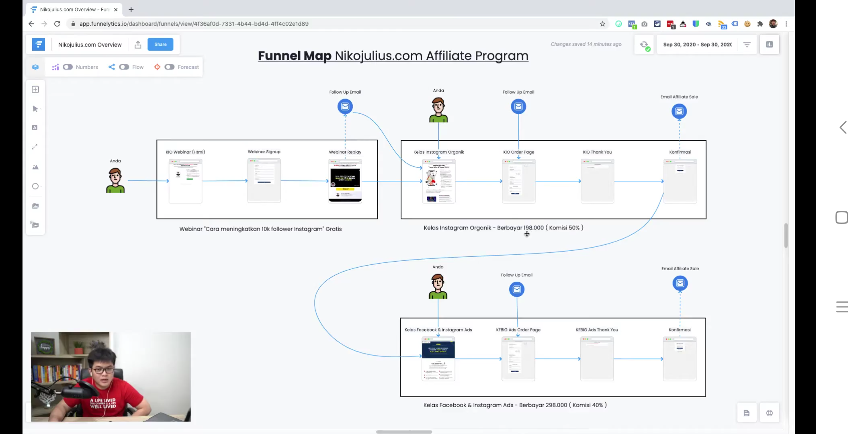
Task: Open a new browser tab
Action: coord(131,10)
